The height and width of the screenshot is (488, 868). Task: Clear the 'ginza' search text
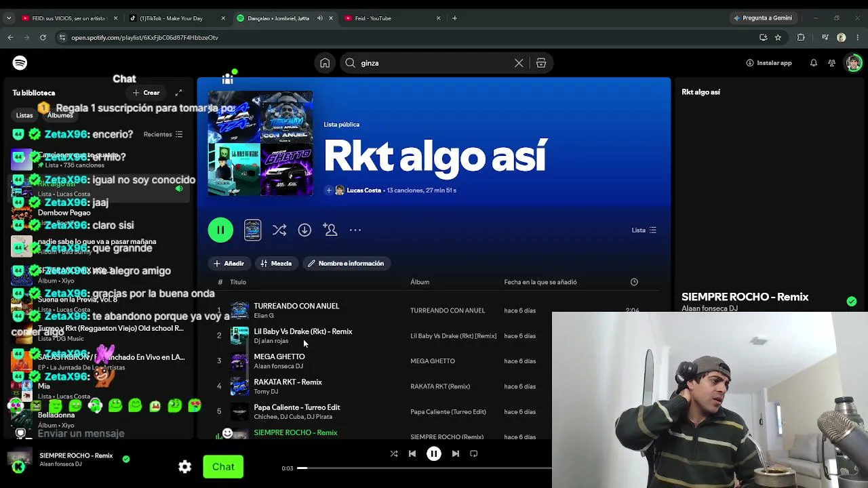(519, 63)
